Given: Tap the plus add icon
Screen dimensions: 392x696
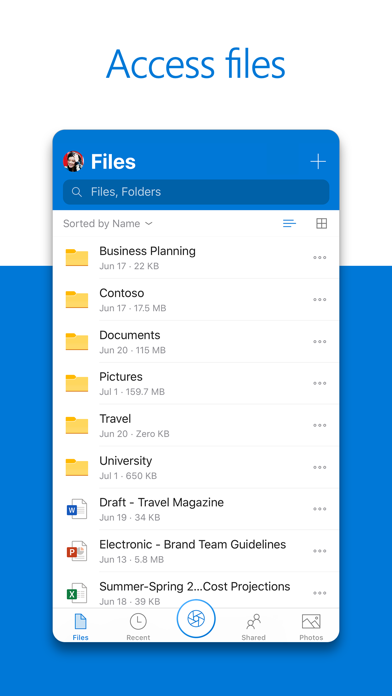Looking at the screenshot, I should click(x=318, y=162).
